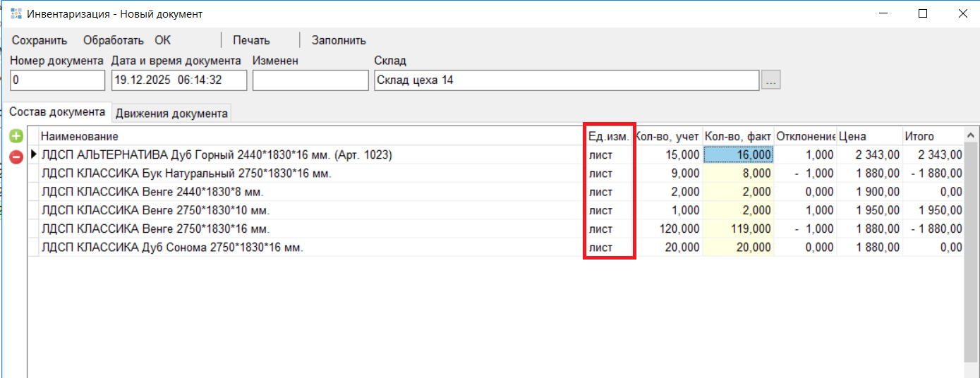The height and width of the screenshot is (378, 980).
Task: Click the app icon in title bar
Action: coord(16,13)
